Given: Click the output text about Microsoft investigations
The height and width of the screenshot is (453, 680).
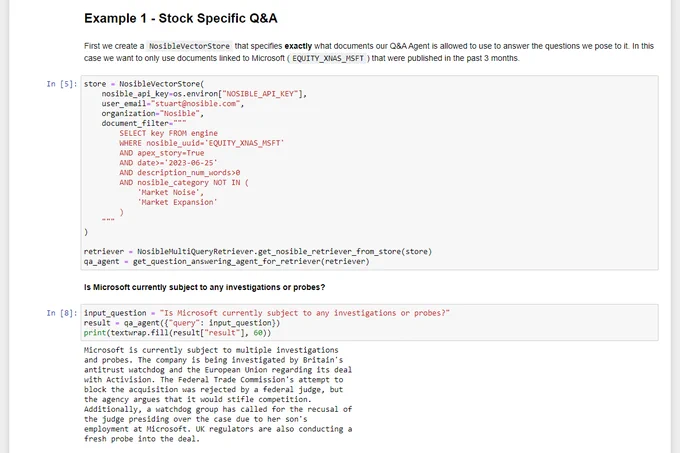Looking at the screenshot, I should pos(218,394).
